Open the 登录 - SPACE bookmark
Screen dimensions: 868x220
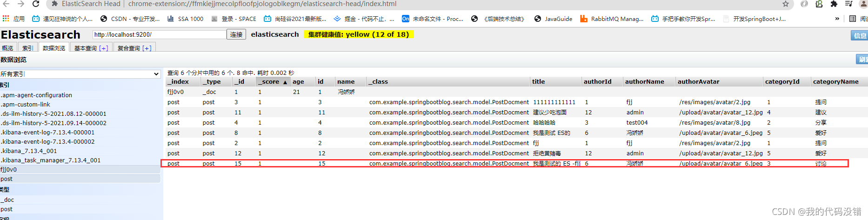[234, 19]
